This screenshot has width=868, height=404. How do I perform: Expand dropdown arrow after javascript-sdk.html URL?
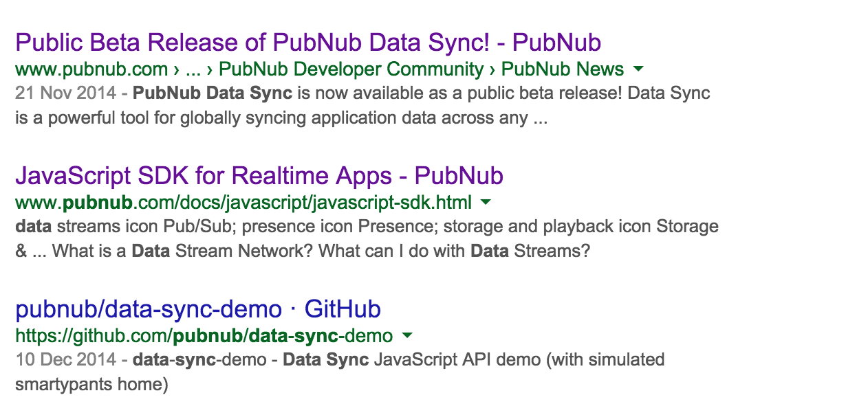pos(486,202)
